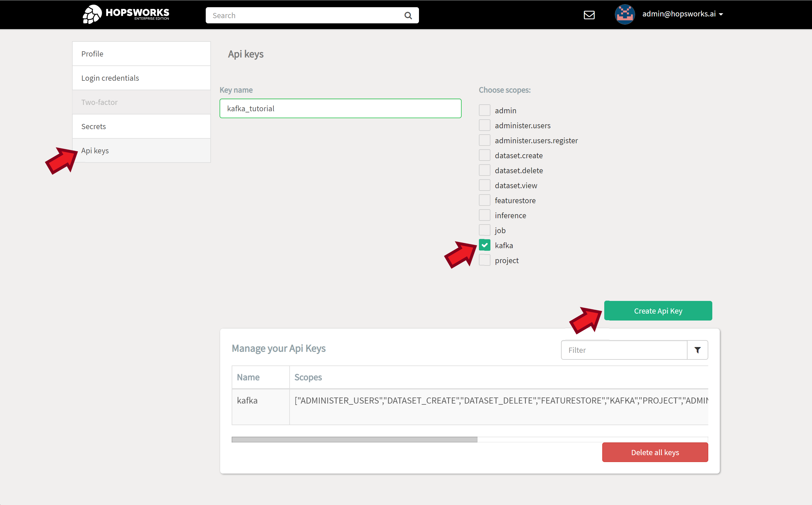Enable the admin scope checkbox
Viewport: 812px width, 505px height.
(x=484, y=110)
